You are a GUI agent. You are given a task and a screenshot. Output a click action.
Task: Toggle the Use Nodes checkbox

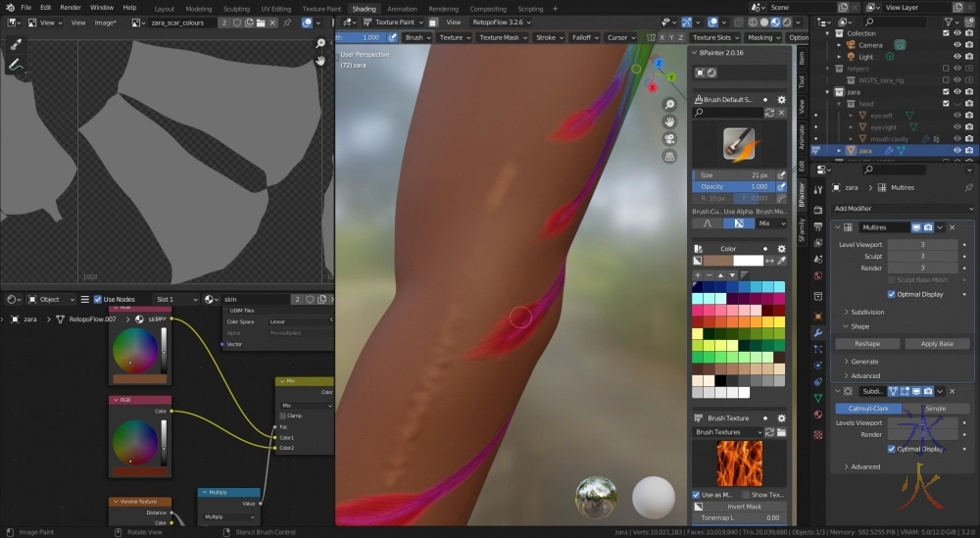coord(98,299)
